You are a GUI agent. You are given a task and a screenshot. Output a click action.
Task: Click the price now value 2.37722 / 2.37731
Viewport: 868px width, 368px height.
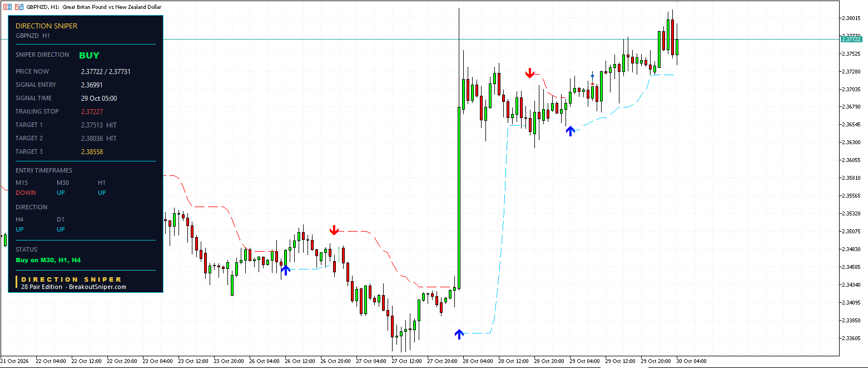tap(106, 72)
